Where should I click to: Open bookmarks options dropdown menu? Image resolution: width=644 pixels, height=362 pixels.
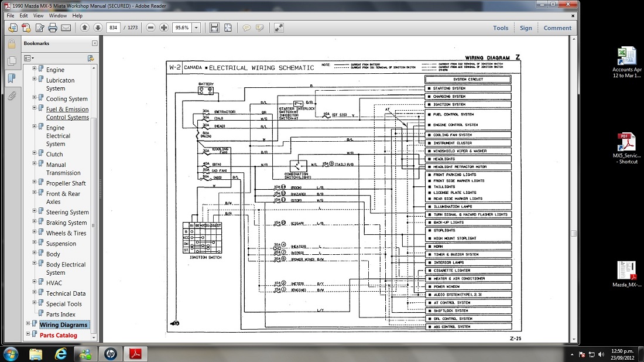29,59
